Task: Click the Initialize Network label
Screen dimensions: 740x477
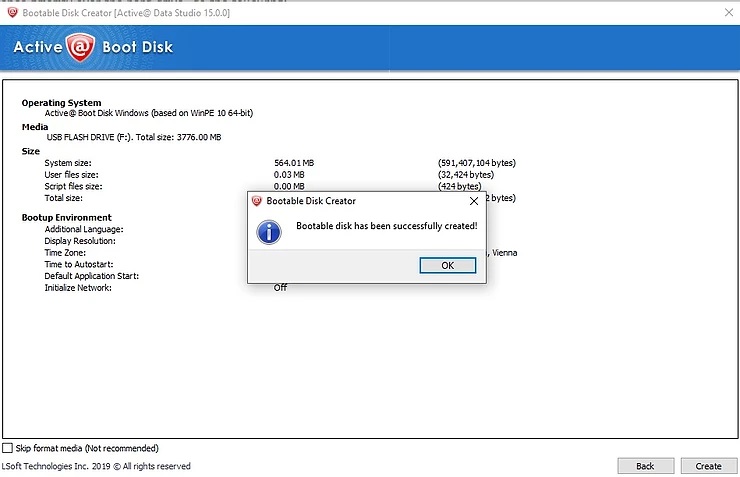Action: [x=78, y=288]
